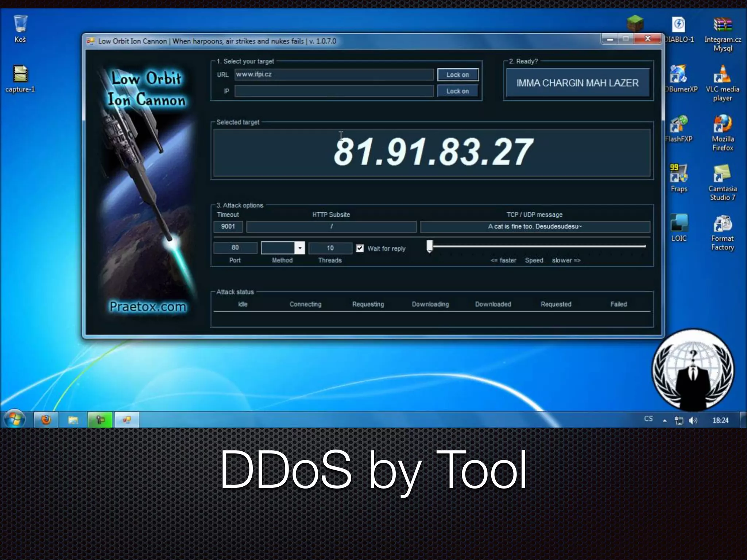Click the Downloading status column header
The width and height of the screenshot is (747, 560).
click(430, 304)
